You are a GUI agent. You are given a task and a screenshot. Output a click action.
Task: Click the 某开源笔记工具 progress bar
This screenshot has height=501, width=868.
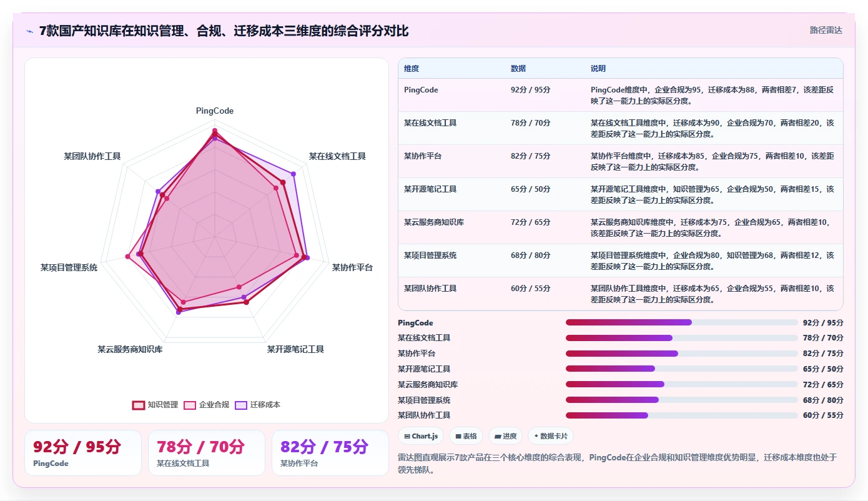682,369
